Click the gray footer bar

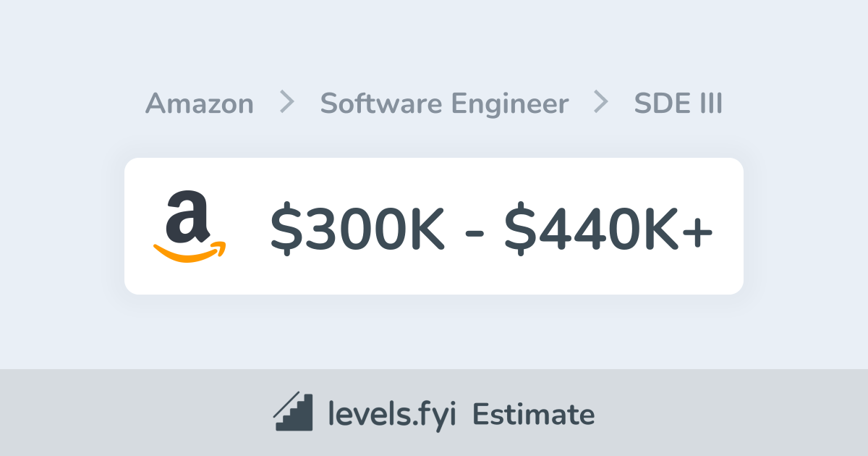(434, 413)
